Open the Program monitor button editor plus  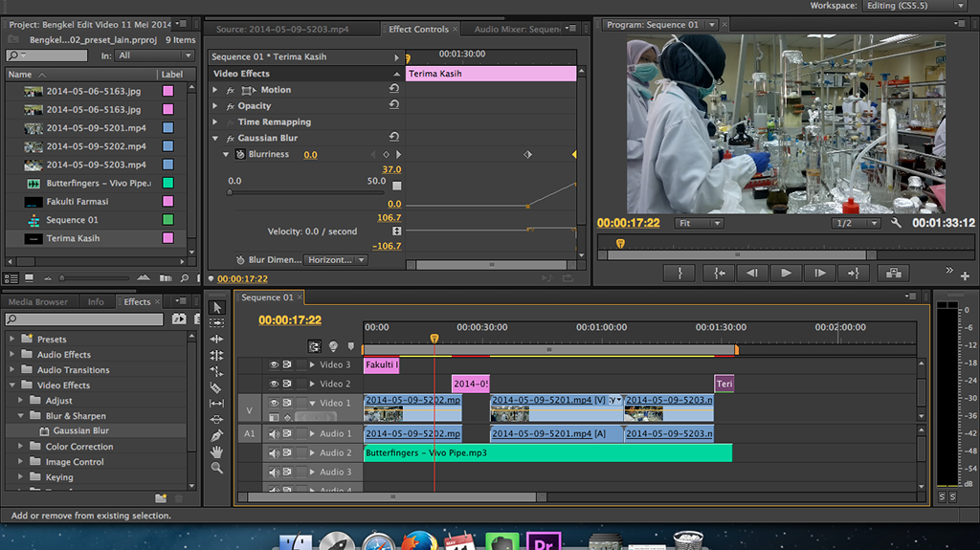point(965,275)
